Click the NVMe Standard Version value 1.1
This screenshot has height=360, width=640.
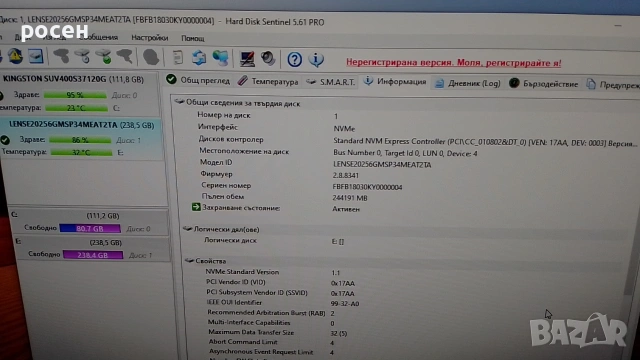tap(335, 273)
